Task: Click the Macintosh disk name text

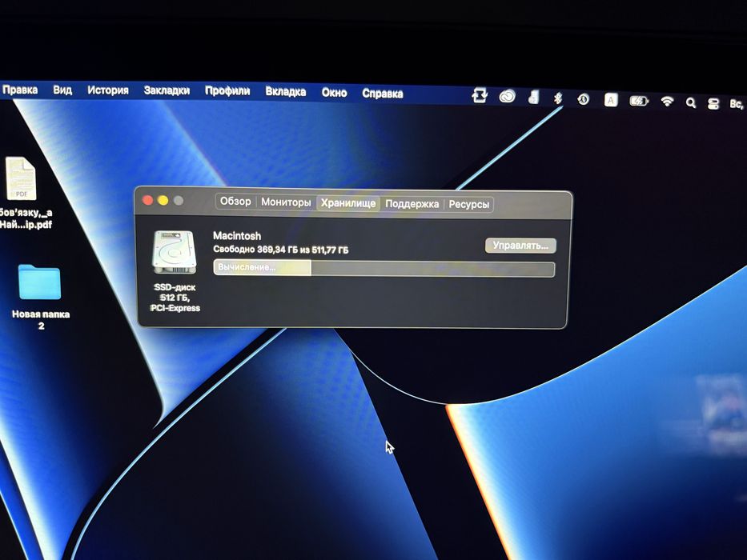Action: pyautogui.click(x=237, y=236)
